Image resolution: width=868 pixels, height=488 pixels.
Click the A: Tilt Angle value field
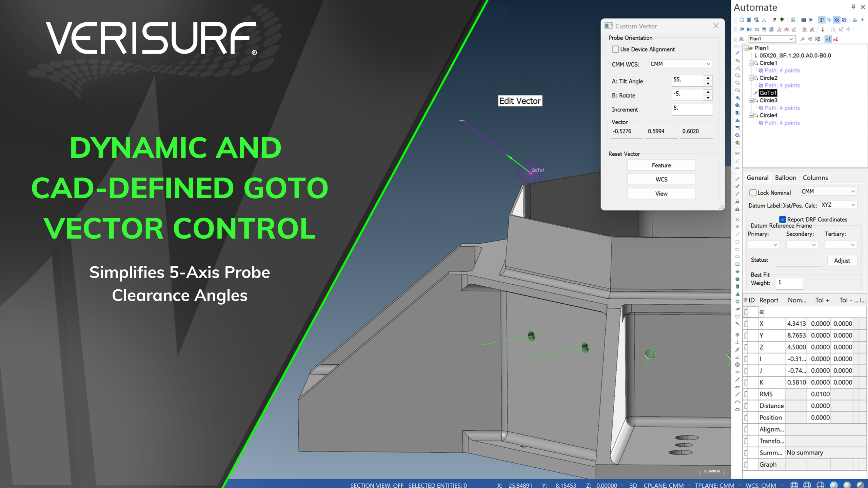point(688,80)
